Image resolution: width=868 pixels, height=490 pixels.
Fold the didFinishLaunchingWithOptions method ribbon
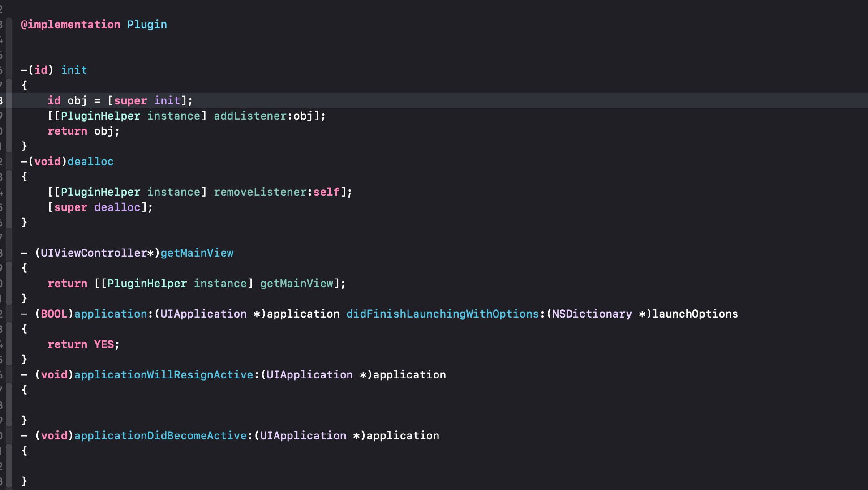[x=9, y=344]
